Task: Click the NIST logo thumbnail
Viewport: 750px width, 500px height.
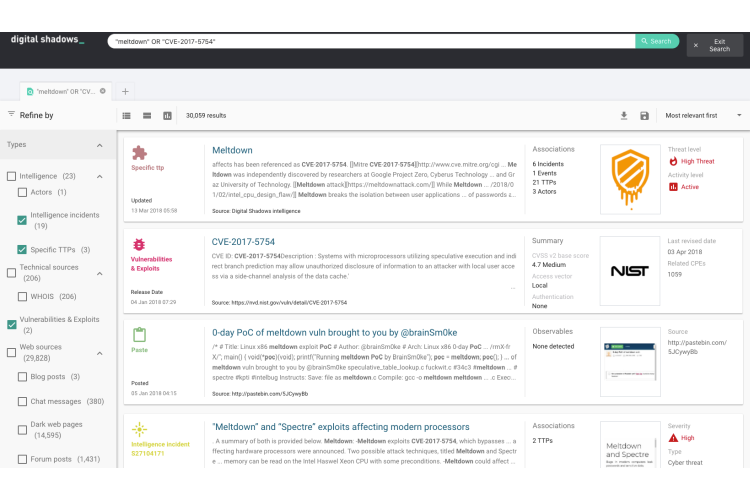Action: pos(630,270)
